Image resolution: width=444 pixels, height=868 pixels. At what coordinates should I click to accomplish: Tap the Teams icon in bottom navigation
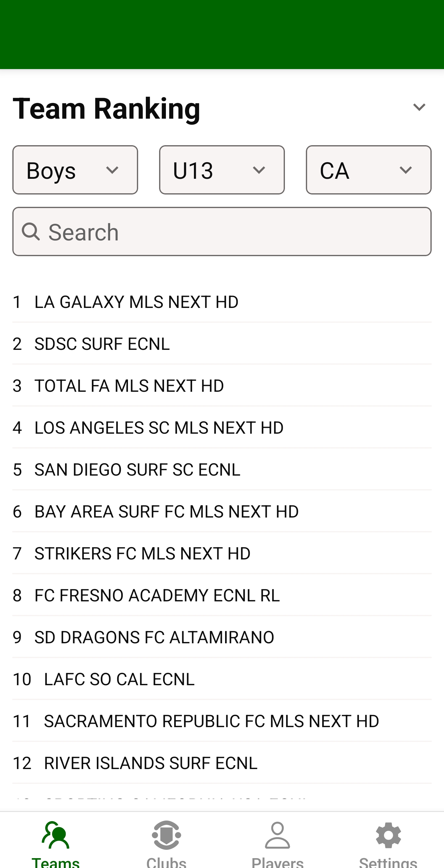point(55,836)
